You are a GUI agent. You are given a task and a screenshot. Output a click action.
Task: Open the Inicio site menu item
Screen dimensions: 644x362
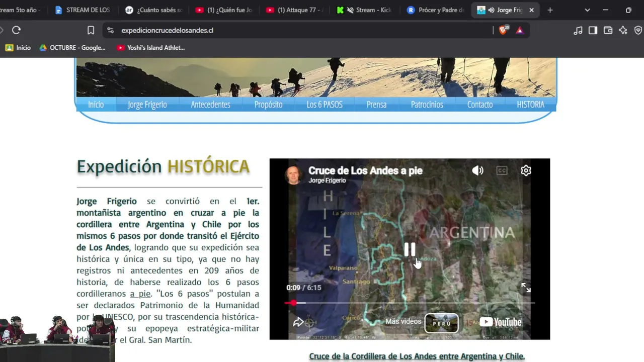pyautogui.click(x=96, y=105)
